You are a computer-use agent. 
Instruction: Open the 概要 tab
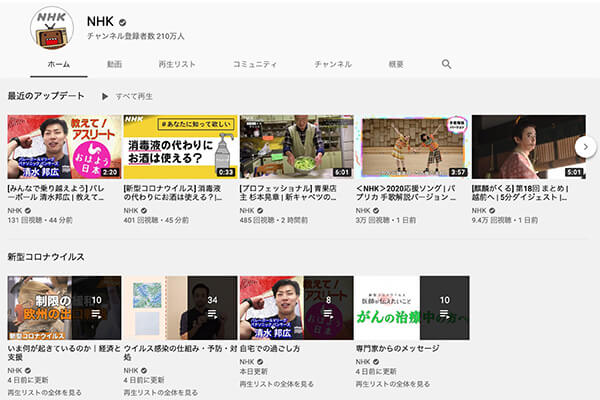[x=396, y=64]
